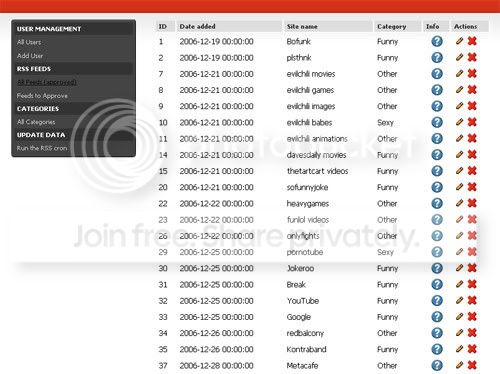500x374 pixels.
Task: Select the site name 'Kontraband'
Action: tap(306, 349)
